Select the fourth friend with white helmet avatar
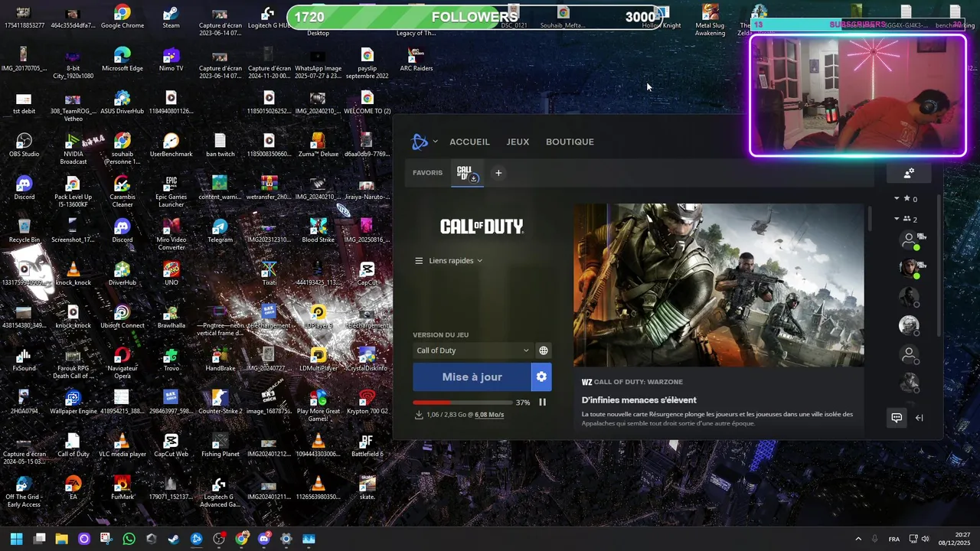 click(x=909, y=326)
